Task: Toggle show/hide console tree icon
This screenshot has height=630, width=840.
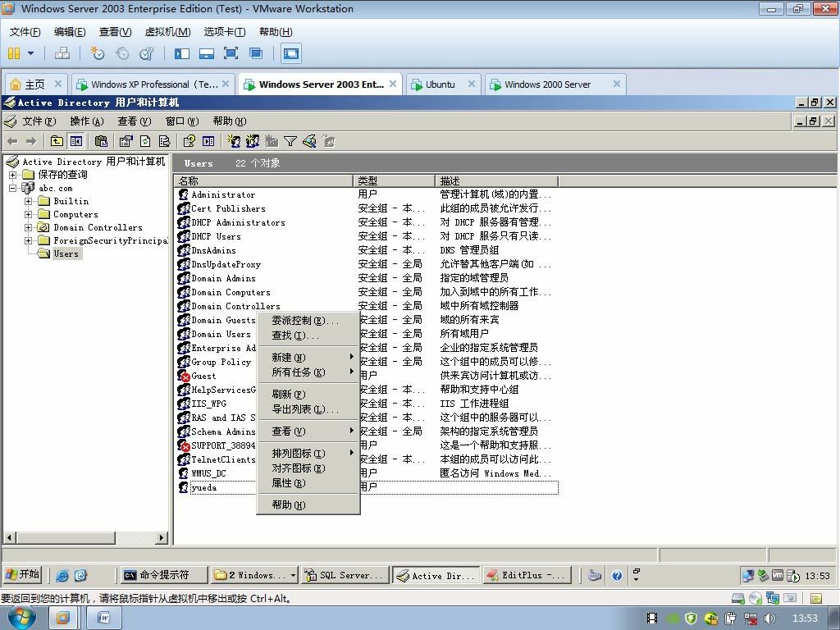Action: [76, 141]
